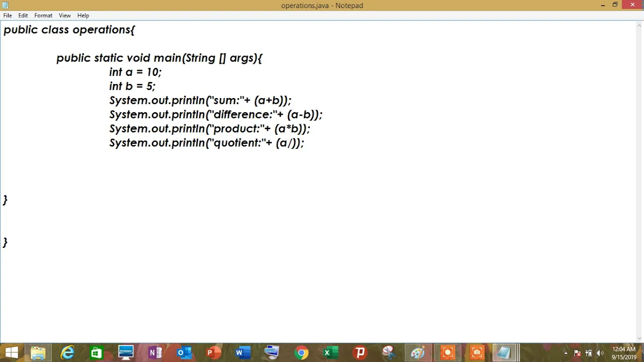This screenshot has height=362, width=644.
Task: Launch OneNote from taskbar
Action: pyautogui.click(x=155, y=352)
